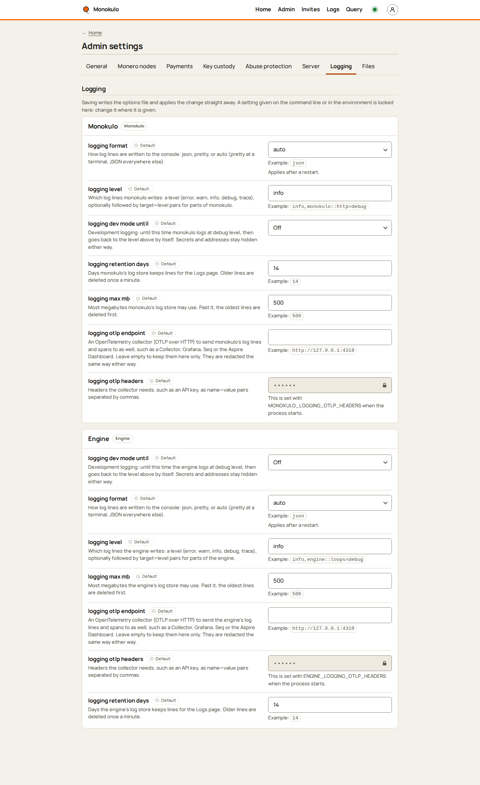Screen dimensions: 480x785
Task: Click Default badge beside Monokulo logging max mb
Action: 147,298
